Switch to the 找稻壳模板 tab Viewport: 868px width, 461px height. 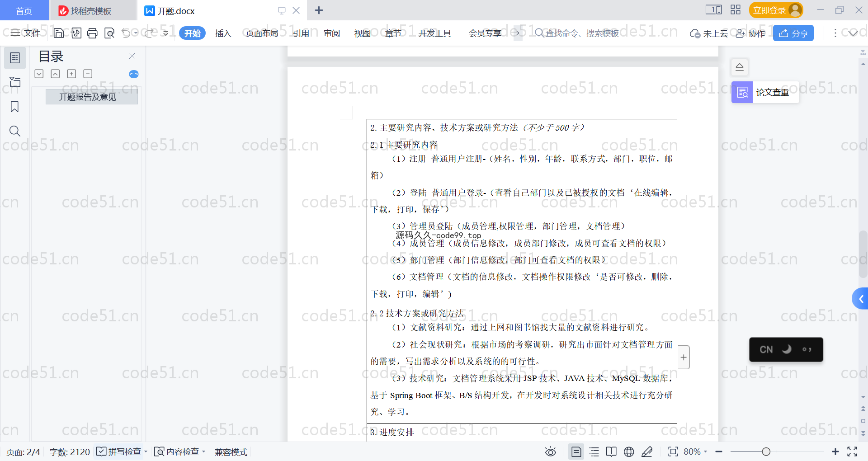pos(93,10)
